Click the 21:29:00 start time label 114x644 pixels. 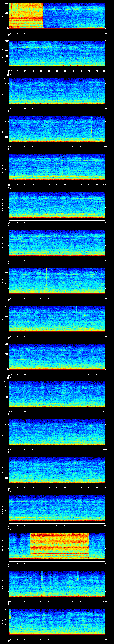click(x=9, y=33)
